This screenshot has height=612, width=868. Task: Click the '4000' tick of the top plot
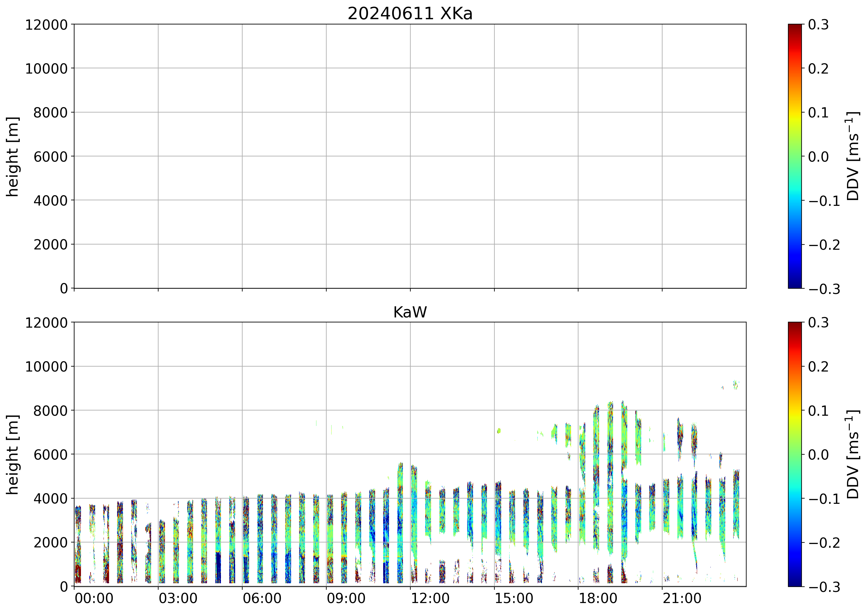50,201
